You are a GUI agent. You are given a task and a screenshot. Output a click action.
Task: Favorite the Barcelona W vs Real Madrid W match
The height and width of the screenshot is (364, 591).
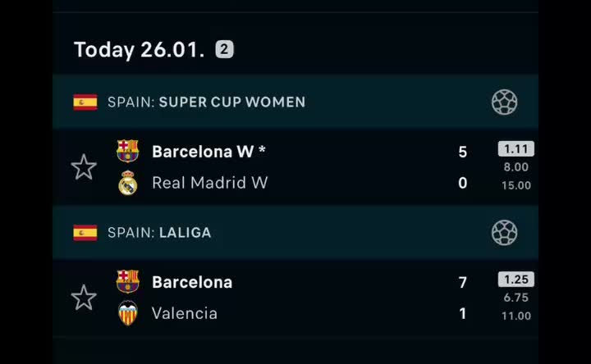pos(84,167)
